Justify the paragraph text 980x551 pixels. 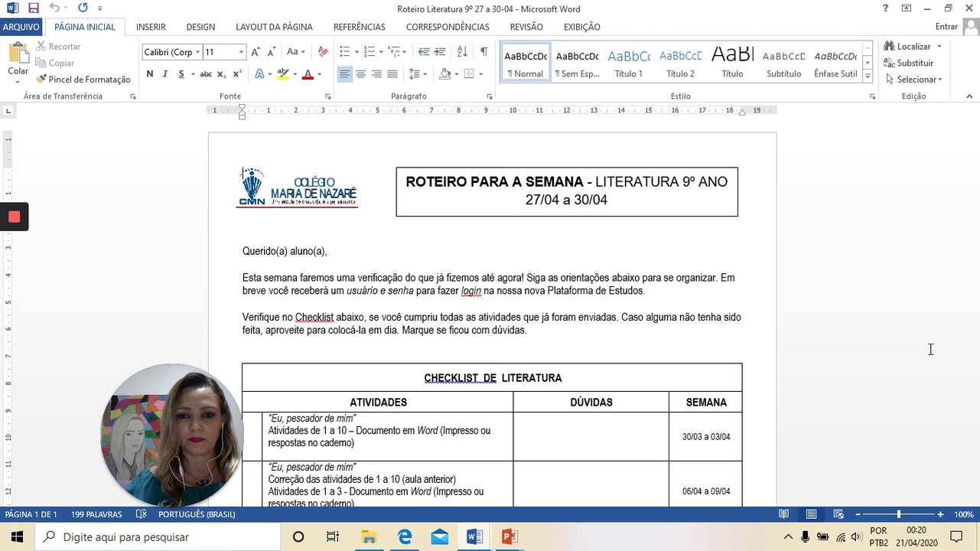tap(392, 74)
